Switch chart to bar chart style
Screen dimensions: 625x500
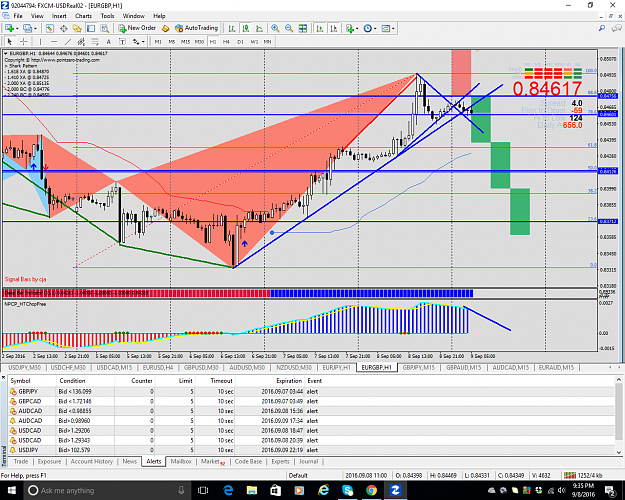(x=232, y=28)
